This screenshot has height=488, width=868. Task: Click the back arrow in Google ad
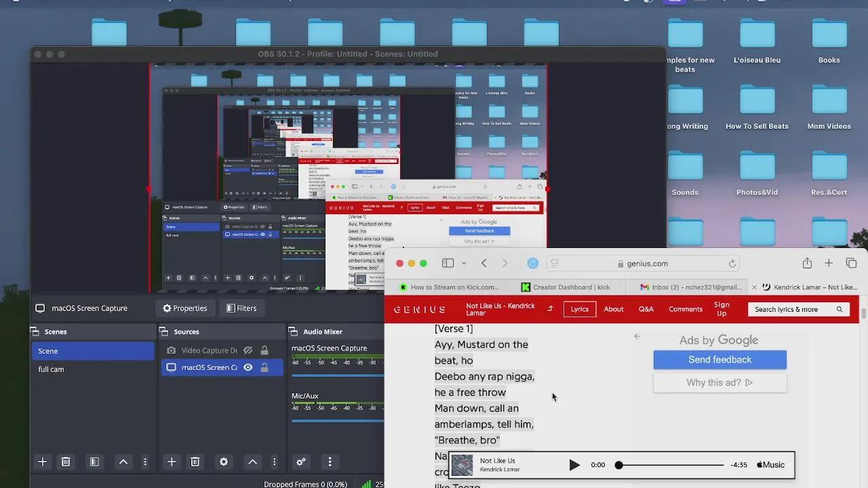click(637, 336)
